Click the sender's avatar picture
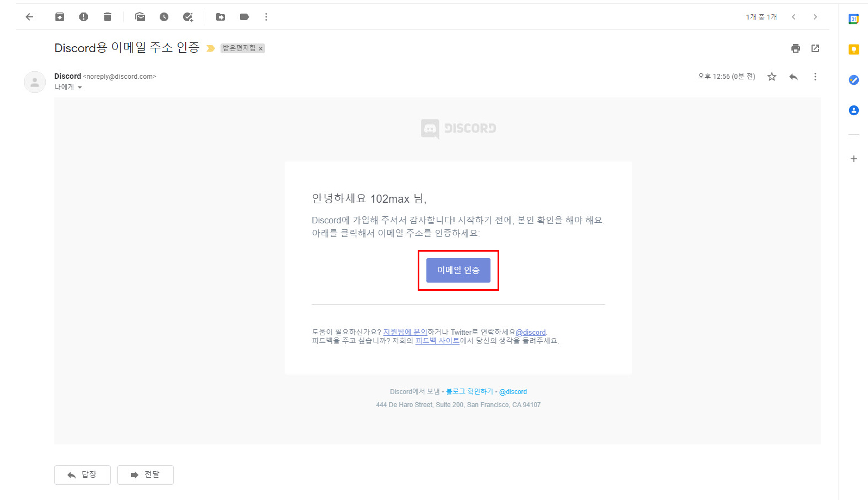This screenshot has width=868, height=500. coord(35,82)
